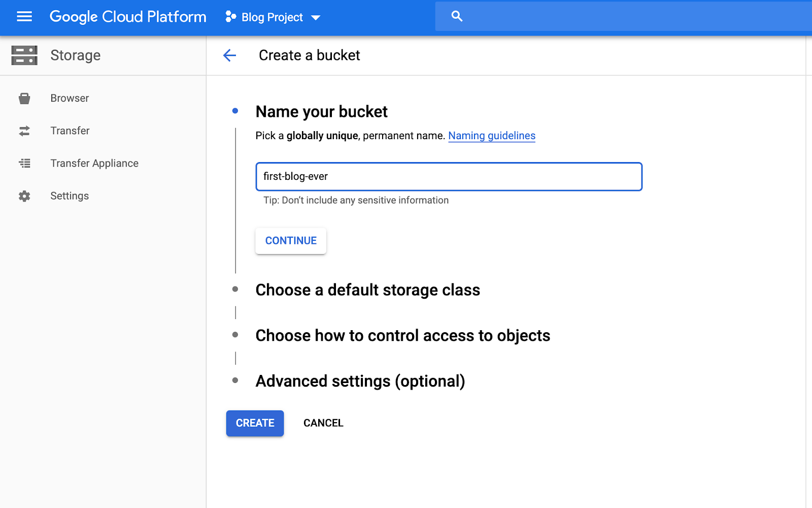
Task: Select Transfer Appliance menu item
Action: click(x=94, y=164)
